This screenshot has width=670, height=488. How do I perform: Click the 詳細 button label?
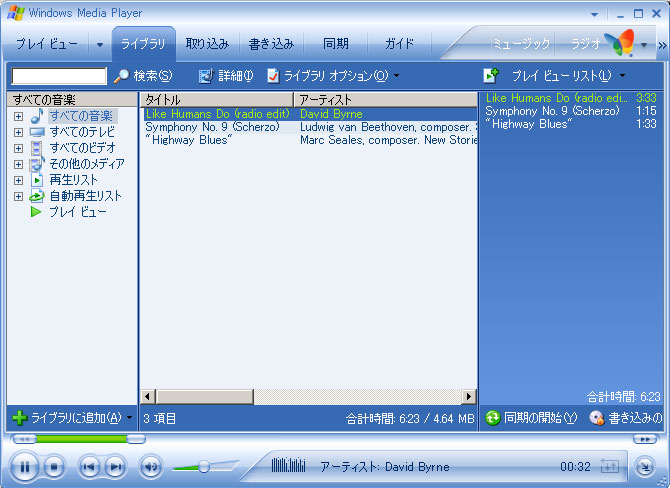point(236,76)
